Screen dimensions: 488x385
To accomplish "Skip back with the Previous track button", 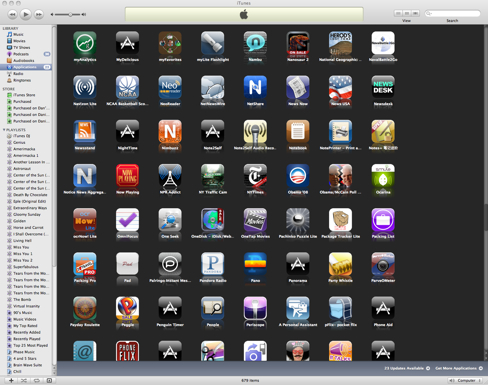I will 12,14.
